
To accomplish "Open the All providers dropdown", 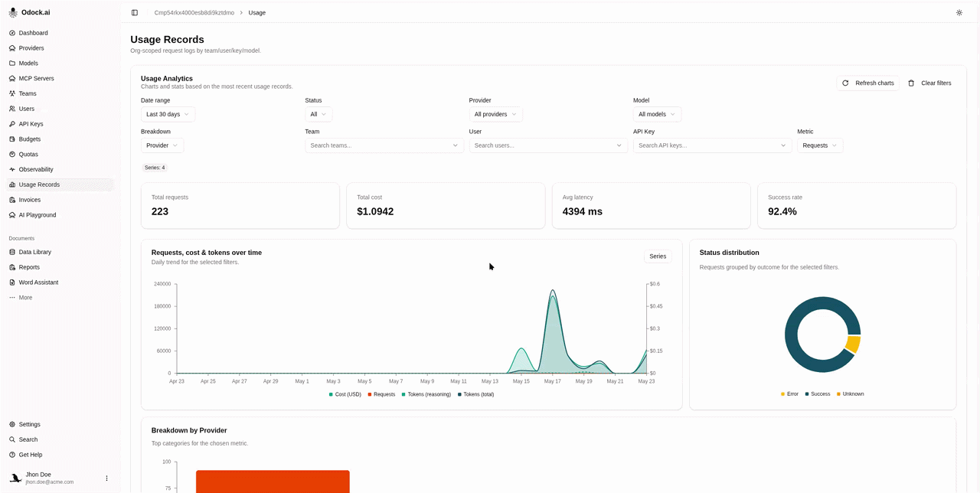I will point(495,114).
